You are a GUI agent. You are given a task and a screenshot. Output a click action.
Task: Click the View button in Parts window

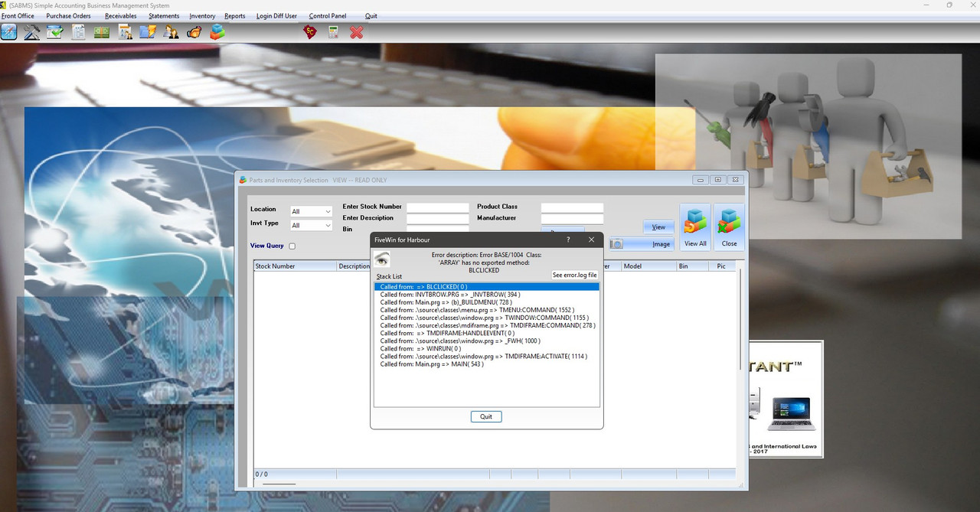[658, 227]
